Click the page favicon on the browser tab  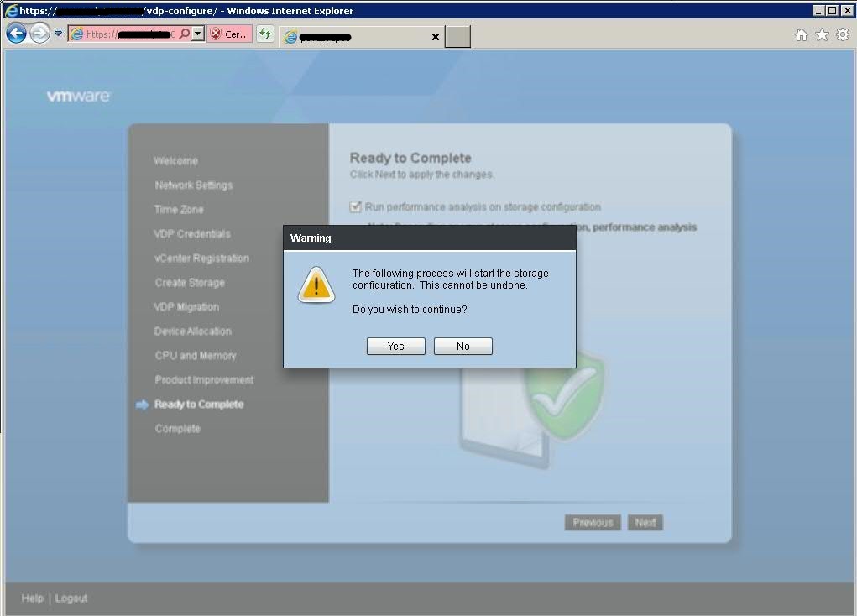click(290, 37)
